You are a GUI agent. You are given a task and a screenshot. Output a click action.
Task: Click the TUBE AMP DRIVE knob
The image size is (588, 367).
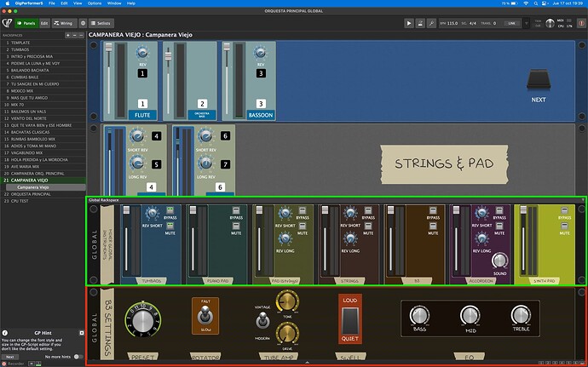(x=287, y=333)
